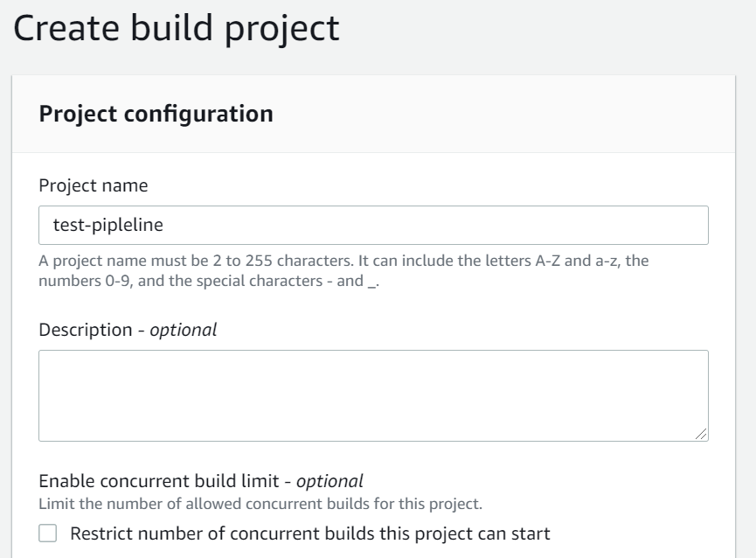
Task: Click the "Description - optional" label
Action: click(128, 330)
